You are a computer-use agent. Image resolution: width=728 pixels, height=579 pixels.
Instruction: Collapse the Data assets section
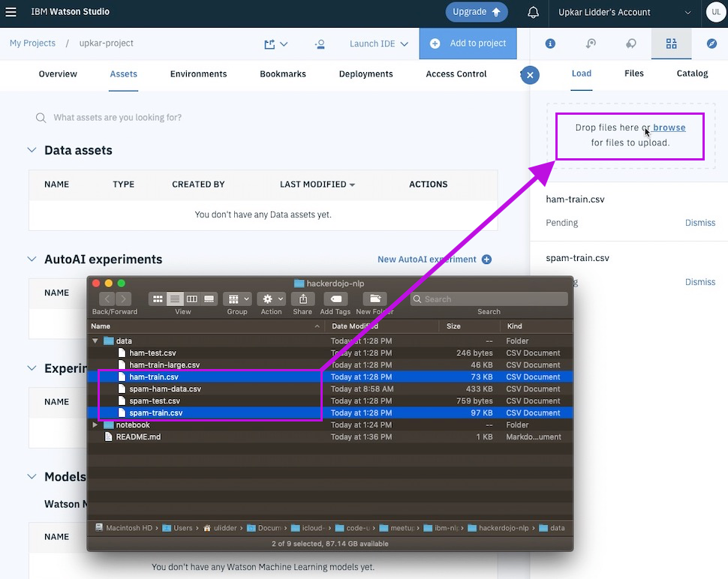pyautogui.click(x=32, y=150)
